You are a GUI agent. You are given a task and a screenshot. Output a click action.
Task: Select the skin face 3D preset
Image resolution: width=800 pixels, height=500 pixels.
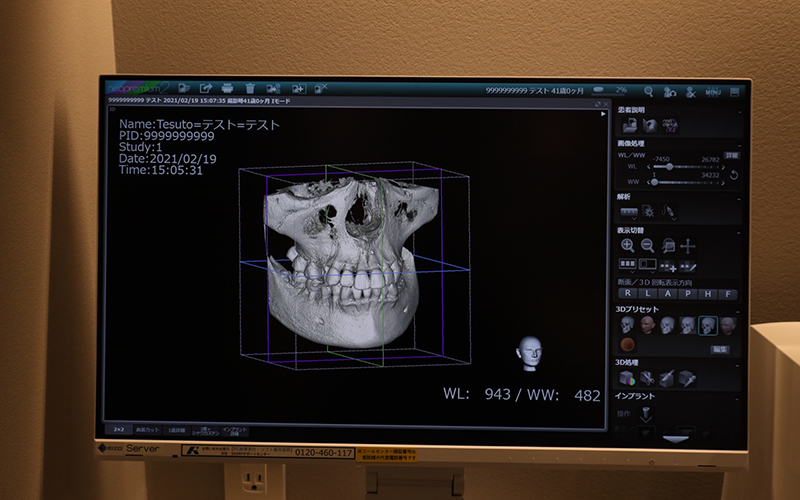click(647, 325)
